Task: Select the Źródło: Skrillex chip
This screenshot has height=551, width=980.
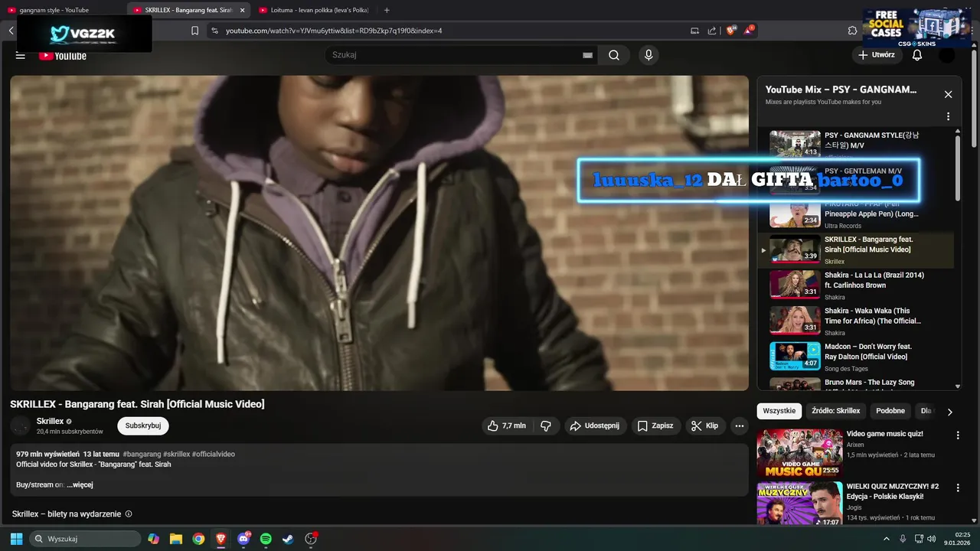Action: point(836,411)
